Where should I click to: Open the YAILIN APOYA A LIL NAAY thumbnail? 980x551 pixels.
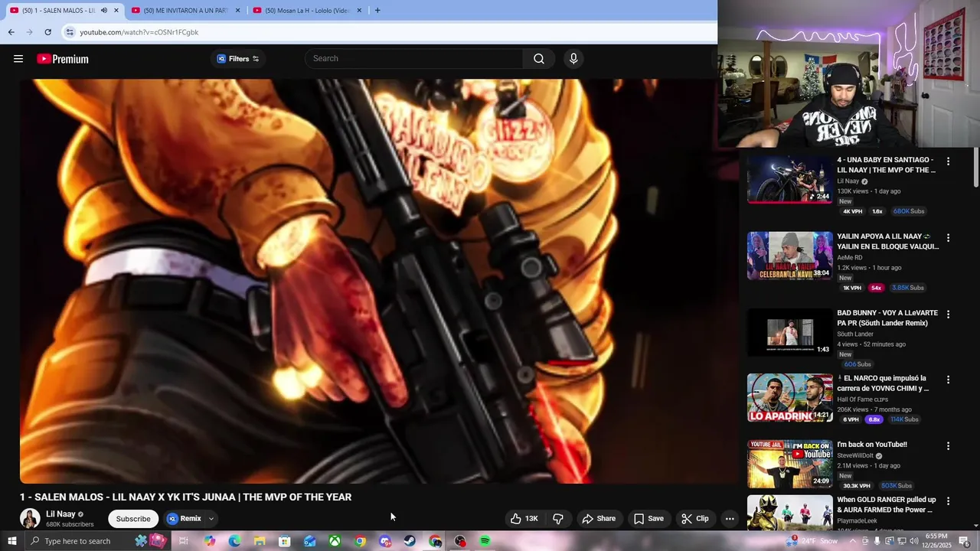coord(789,256)
